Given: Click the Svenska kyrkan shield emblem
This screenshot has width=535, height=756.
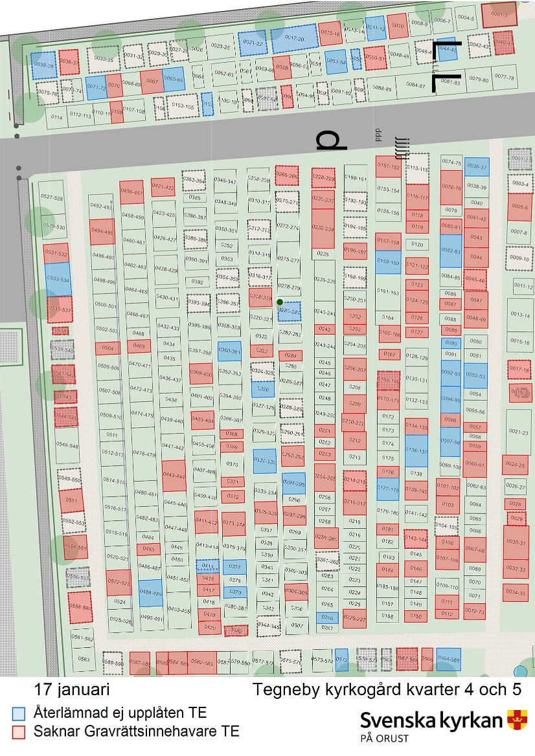Looking at the screenshot, I should click(516, 719).
